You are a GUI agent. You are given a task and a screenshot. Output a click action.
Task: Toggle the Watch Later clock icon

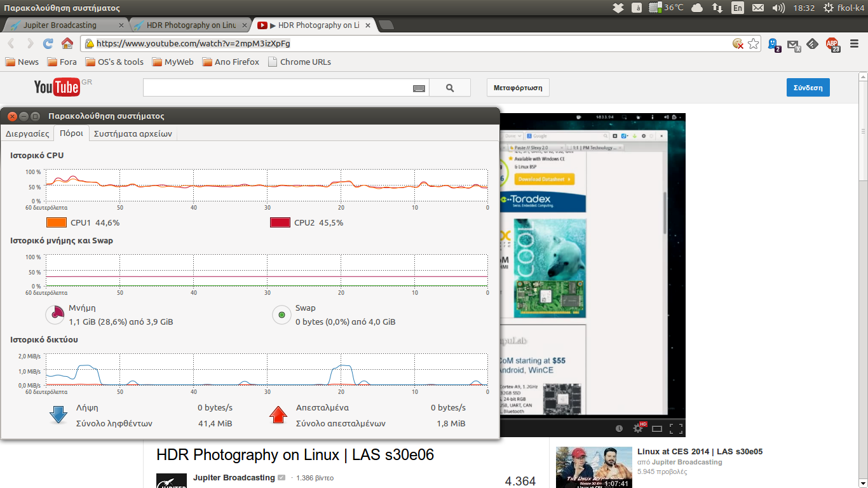[x=619, y=429]
